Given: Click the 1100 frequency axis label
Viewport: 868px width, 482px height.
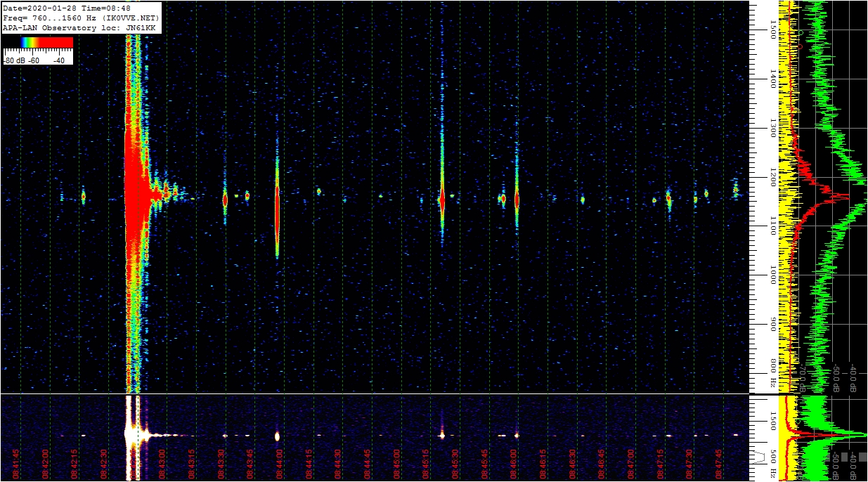Looking at the screenshot, I should point(772,226).
